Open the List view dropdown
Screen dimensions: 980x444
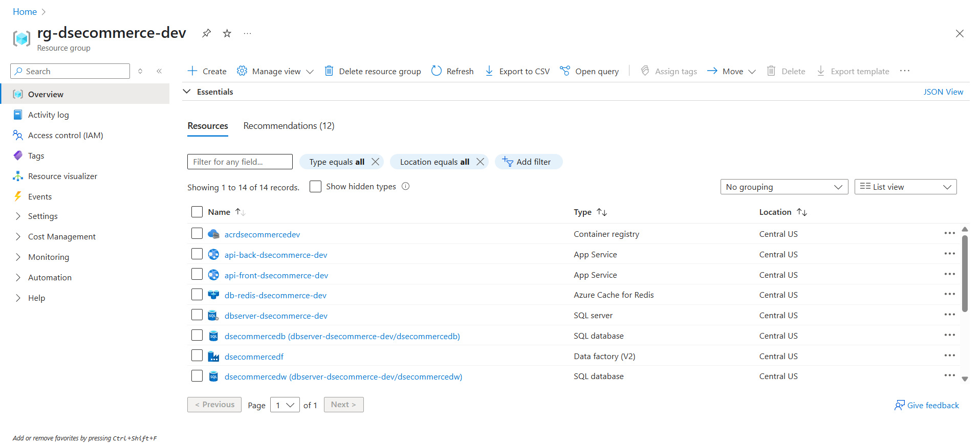click(905, 187)
